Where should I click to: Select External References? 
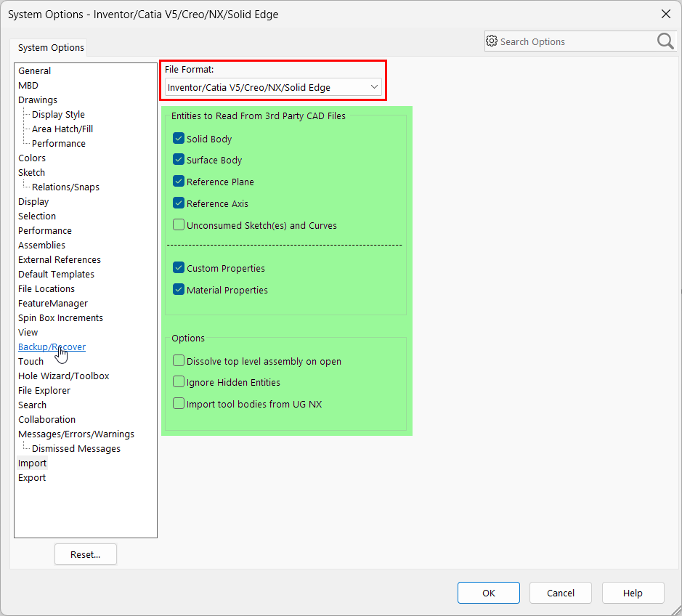point(60,260)
